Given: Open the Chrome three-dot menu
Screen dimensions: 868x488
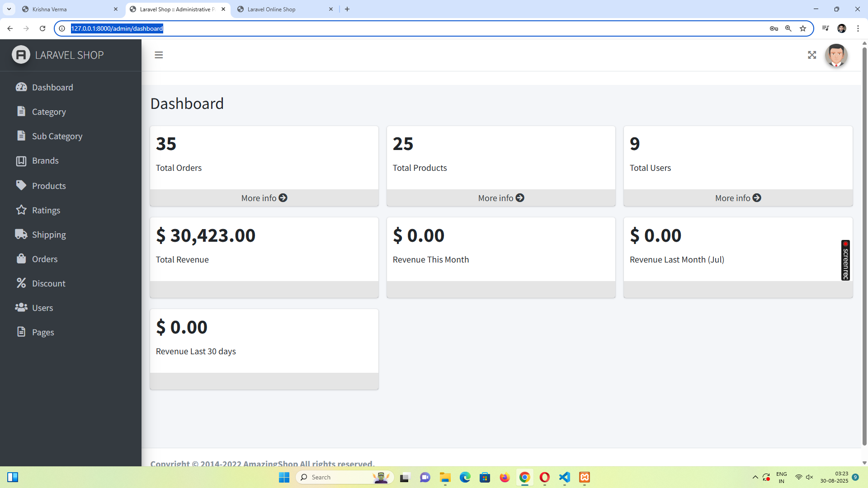Looking at the screenshot, I should pyautogui.click(x=858, y=28).
